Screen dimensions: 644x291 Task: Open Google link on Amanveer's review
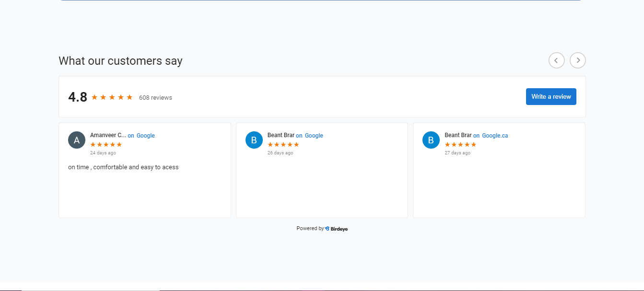[x=146, y=136]
